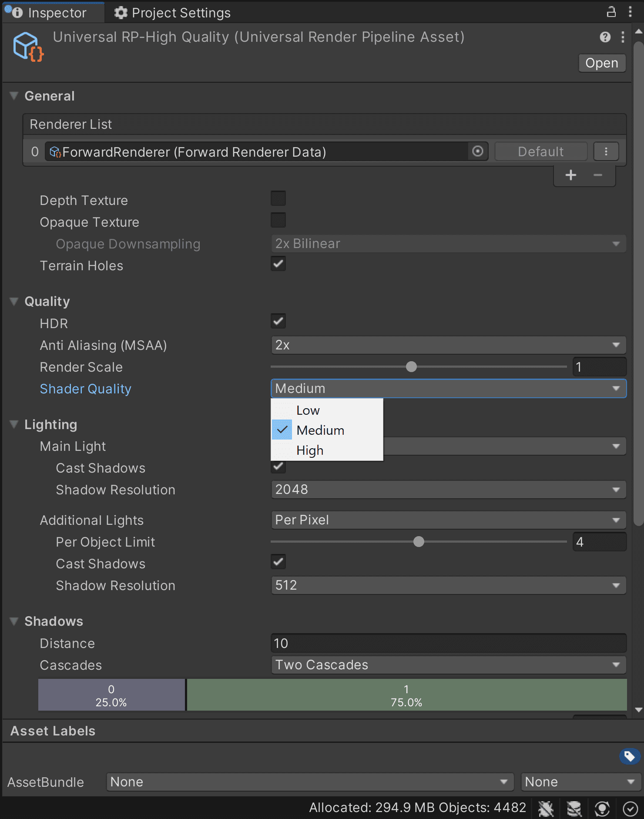Click the checkmark circle status icon

click(631, 809)
